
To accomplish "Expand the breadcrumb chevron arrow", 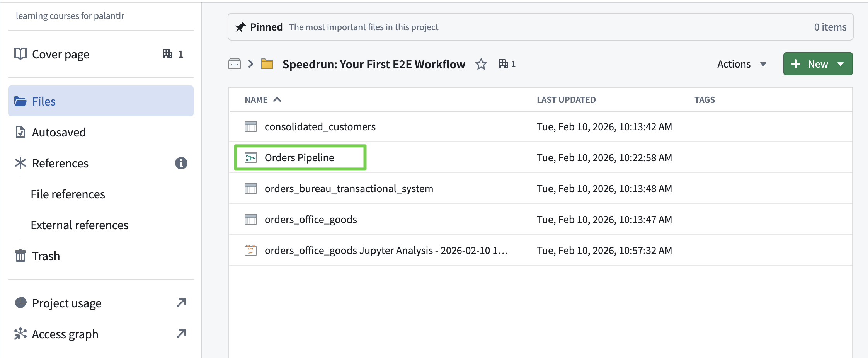I will (x=251, y=64).
